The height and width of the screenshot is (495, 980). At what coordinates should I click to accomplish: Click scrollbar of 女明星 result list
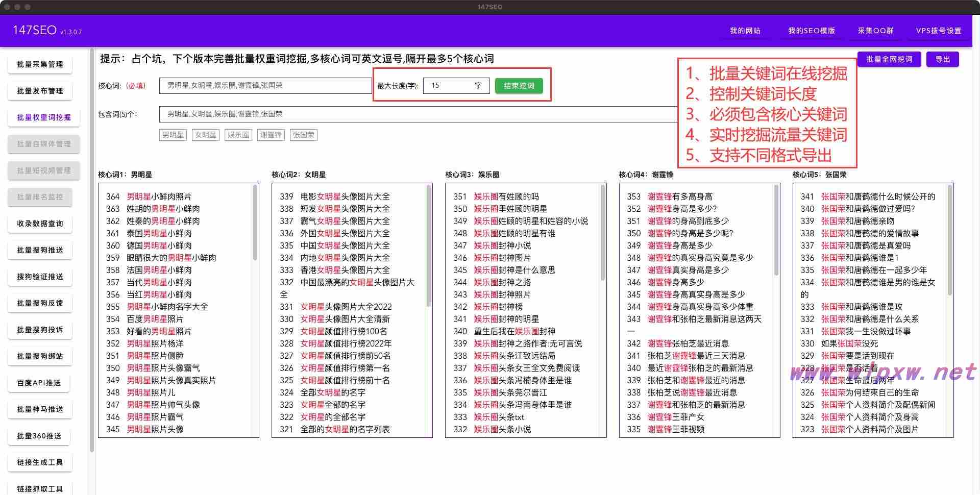pyautogui.click(x=429, y=246)
